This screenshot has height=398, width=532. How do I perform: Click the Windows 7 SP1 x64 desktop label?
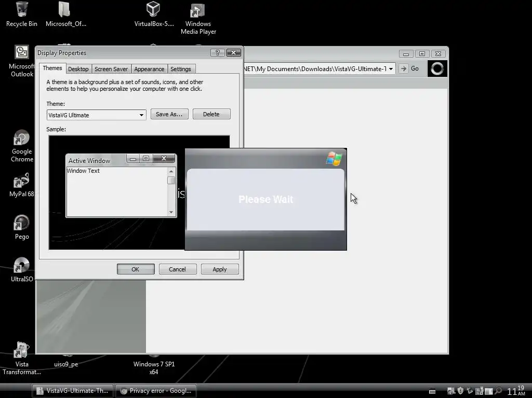[154, 368]
